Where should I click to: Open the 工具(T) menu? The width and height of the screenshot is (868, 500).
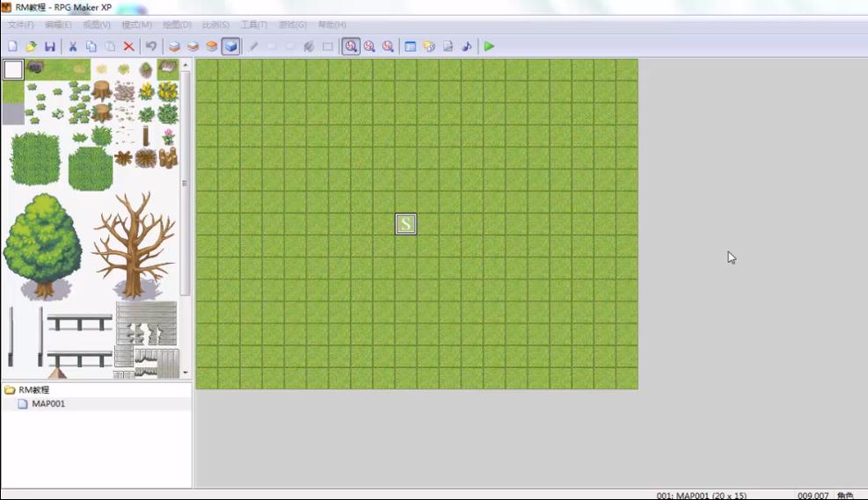point(254,25)
